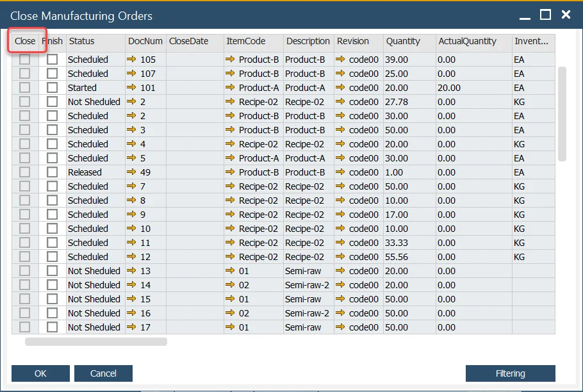The width and height of the screenshot is (583, 392).
Task: Open DocNum 17 with its drill-down arrow
Action: (133, 327)
